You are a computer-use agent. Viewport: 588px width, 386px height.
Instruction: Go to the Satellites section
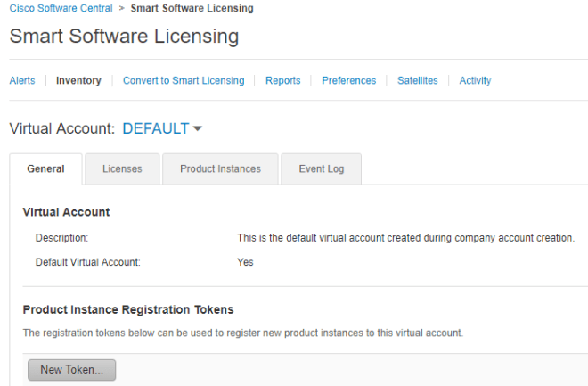pyautogui.click(x=418, y=80)
